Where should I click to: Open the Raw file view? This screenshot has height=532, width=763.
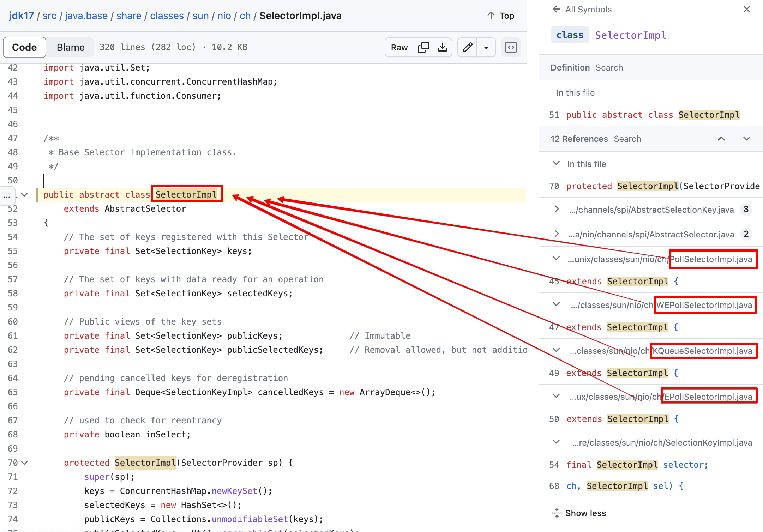[x=399, y=47]
